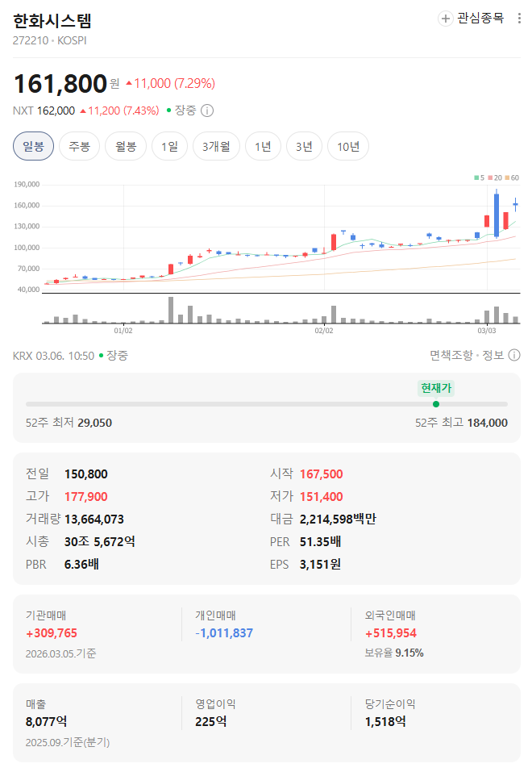The width and height of the screenshot is (532, 772).
Task: Show the 1일 chart period
Action: (170, 146)
